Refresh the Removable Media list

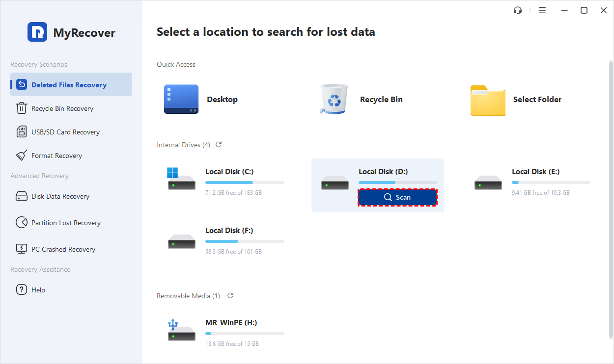[x=230, y=296]
